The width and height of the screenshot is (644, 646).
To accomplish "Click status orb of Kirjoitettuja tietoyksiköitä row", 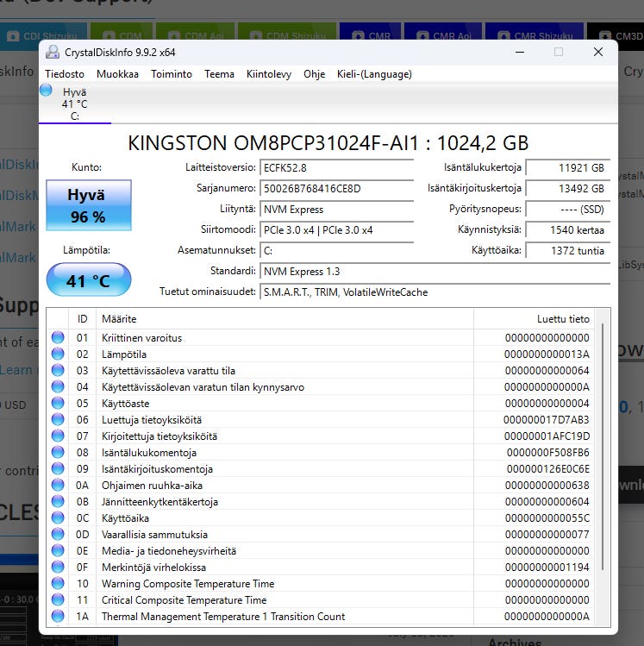I will pyautogui.click(x=58, y=436).
